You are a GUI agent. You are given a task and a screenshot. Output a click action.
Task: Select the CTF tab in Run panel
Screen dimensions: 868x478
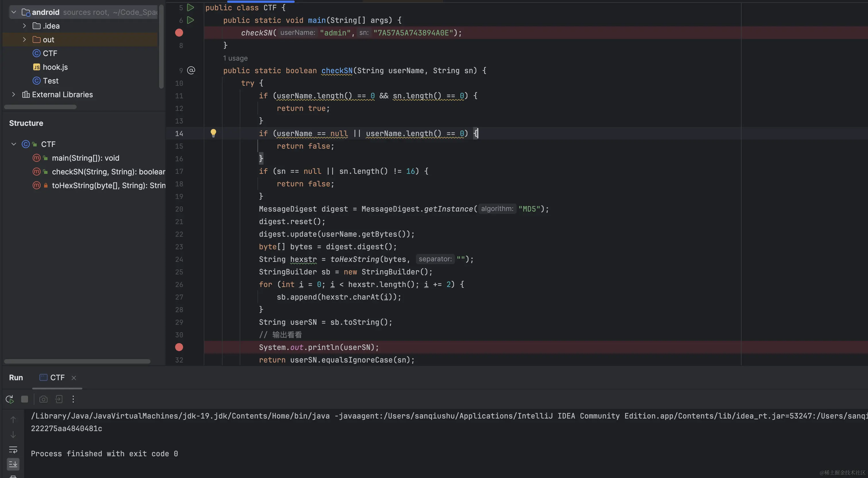coord(53,378)
